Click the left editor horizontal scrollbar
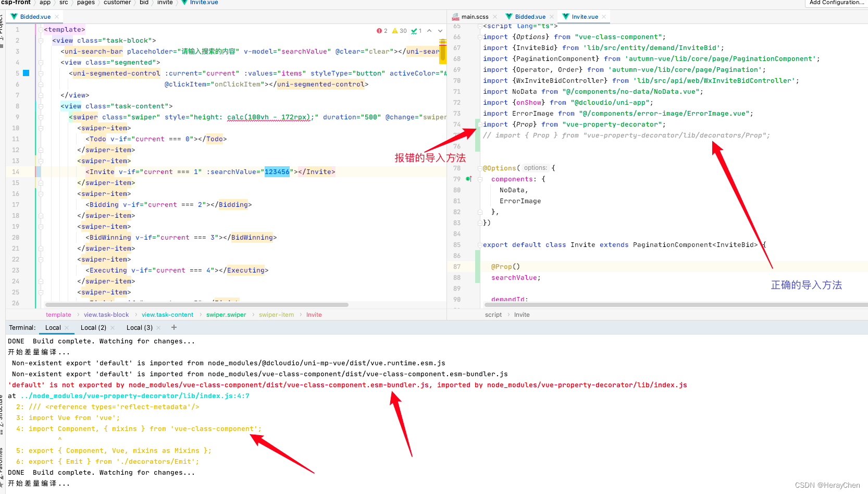 click(x=197, y=305)
